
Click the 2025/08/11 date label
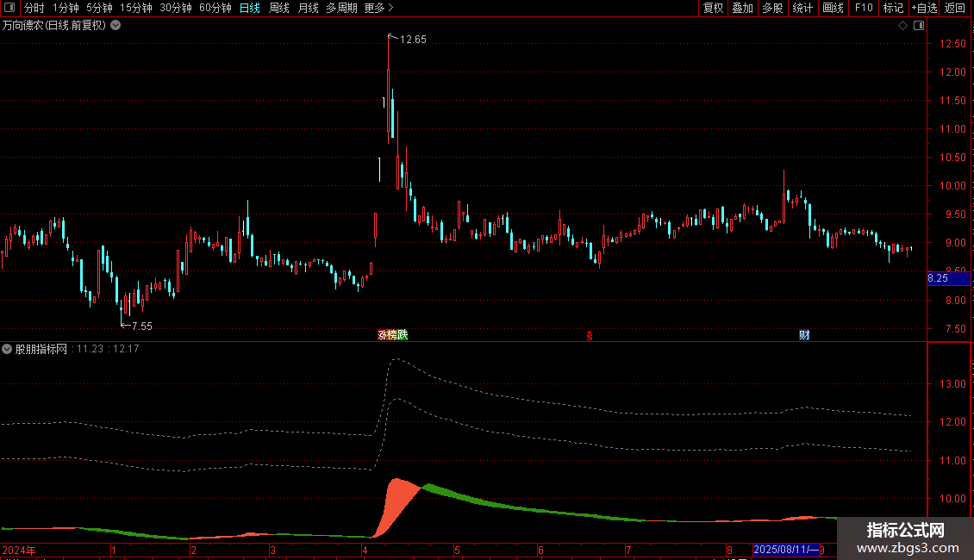[786, 550]
